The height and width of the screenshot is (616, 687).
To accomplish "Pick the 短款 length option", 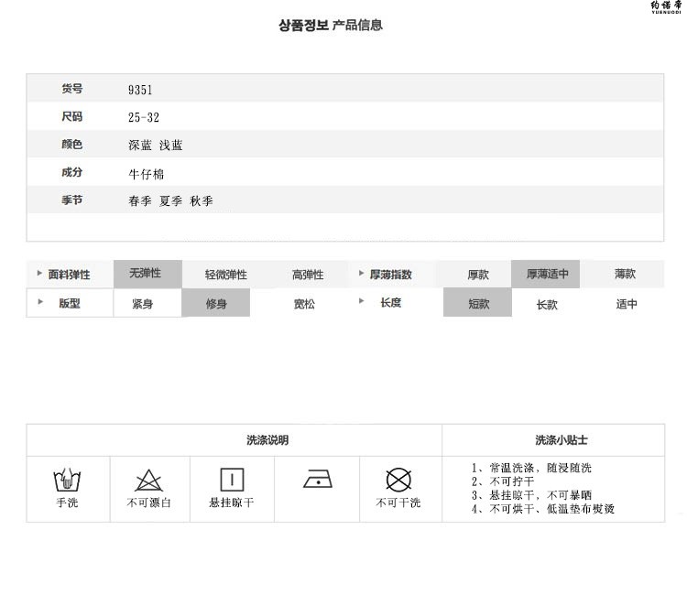I will point(478,303).
